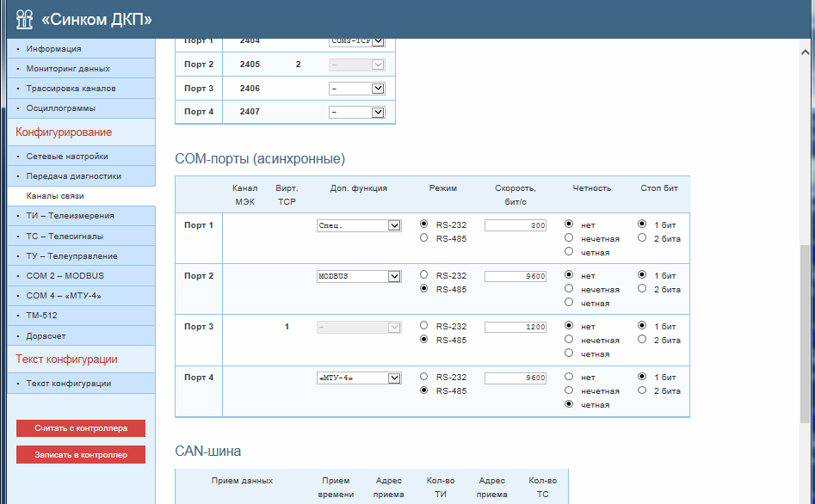Select RS-232 mode for COM Port 3
Screen dimensions: 815x504
click(x=423, y=326)
